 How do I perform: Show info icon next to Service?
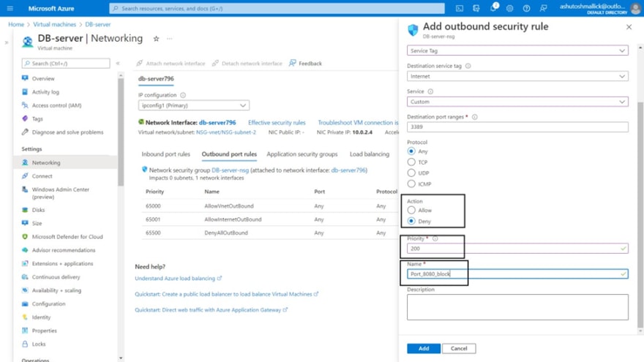tap(430, 91)
